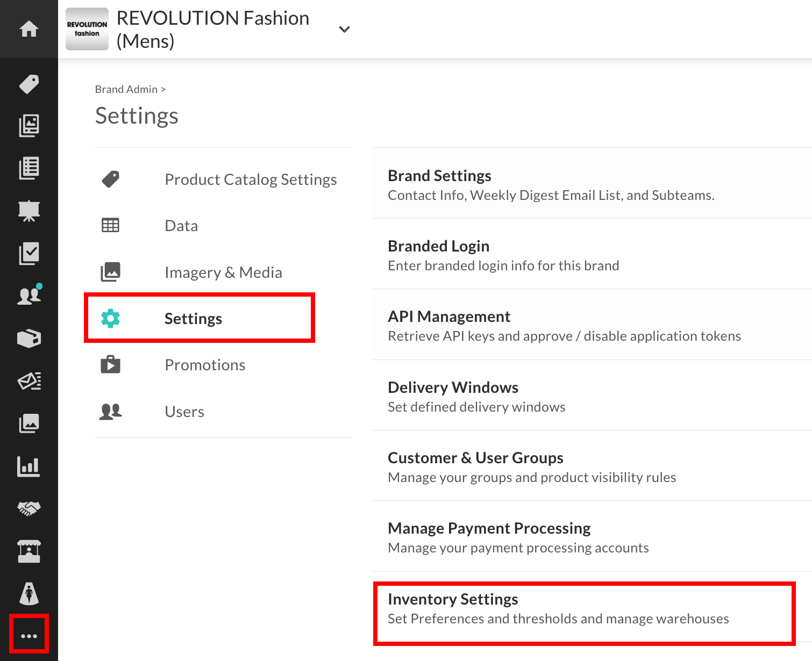This screenshot has width=812, height=661.
Task: Open the three-dots more menu icon
Action: [29, 636]
